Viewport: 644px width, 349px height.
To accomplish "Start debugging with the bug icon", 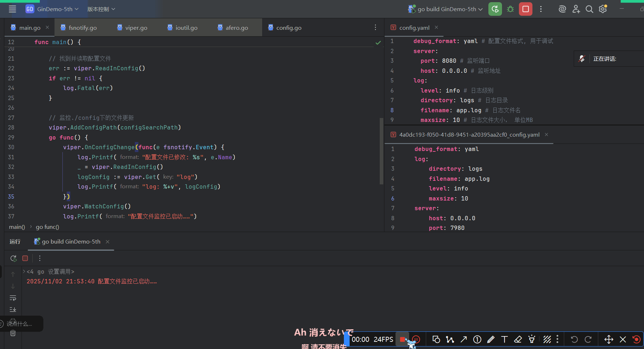I will [510, 9].
